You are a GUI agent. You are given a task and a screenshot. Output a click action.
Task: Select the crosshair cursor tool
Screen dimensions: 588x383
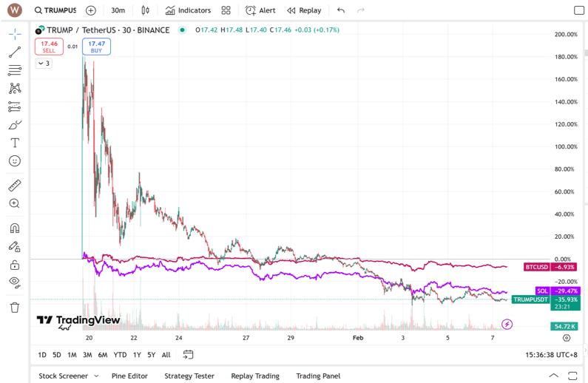(x=15, y=34)
